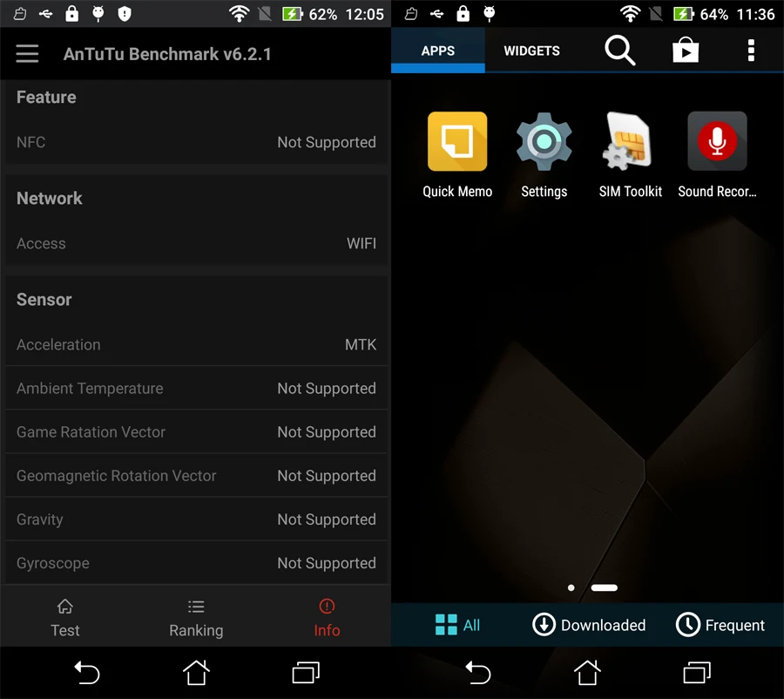This screenshot has height=699, width=784.
Task: Go back in the app drawer screen
Action: click(478, 673)
